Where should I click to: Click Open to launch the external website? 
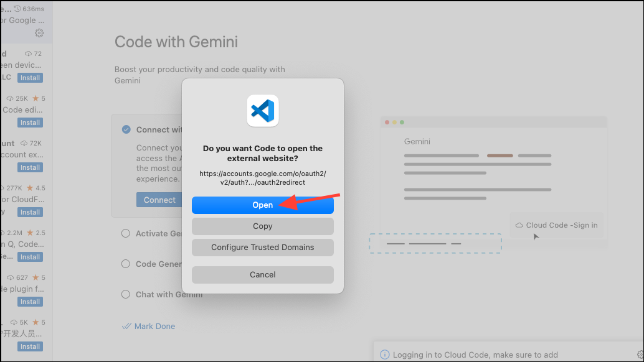pyautogui.click(x=262, y=205)
